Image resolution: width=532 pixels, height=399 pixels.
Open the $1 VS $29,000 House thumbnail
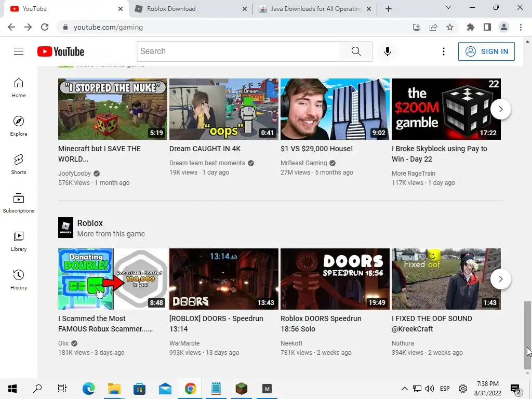click(x=335, y=109)
